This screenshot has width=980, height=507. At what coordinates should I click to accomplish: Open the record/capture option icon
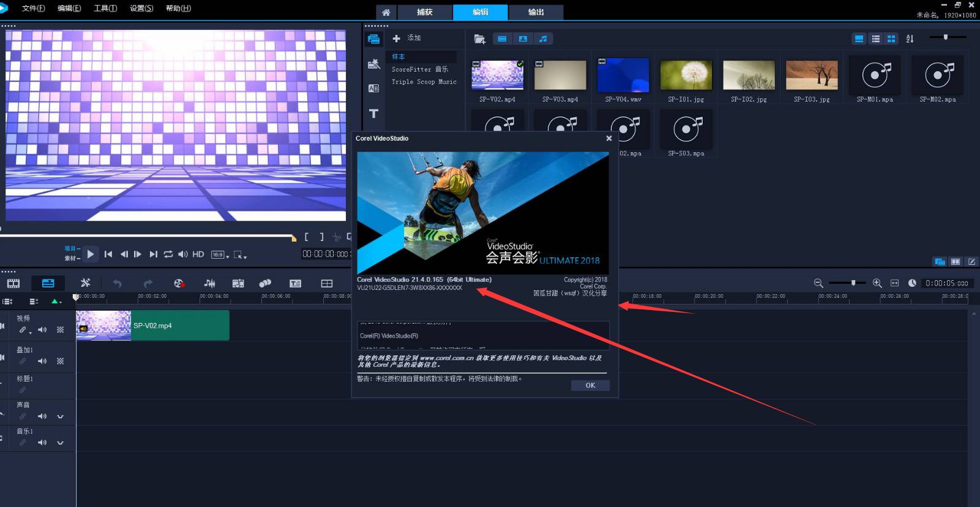click(179, 283)
